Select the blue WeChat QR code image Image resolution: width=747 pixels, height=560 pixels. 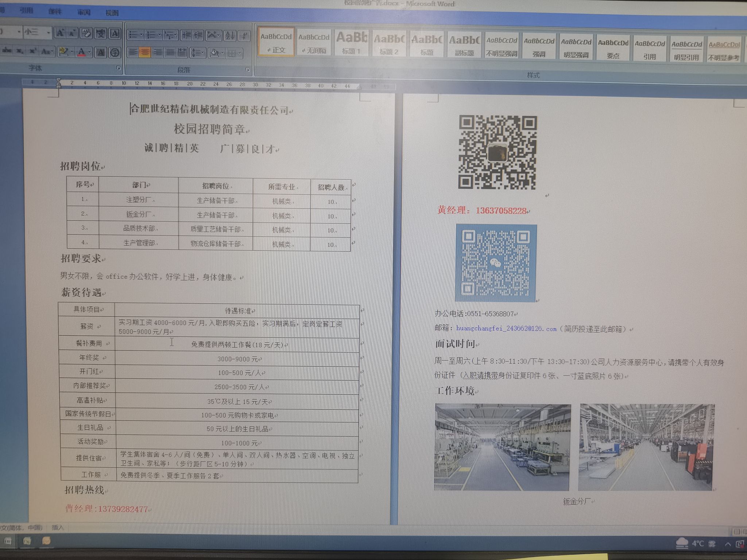[x=496, y=263]
